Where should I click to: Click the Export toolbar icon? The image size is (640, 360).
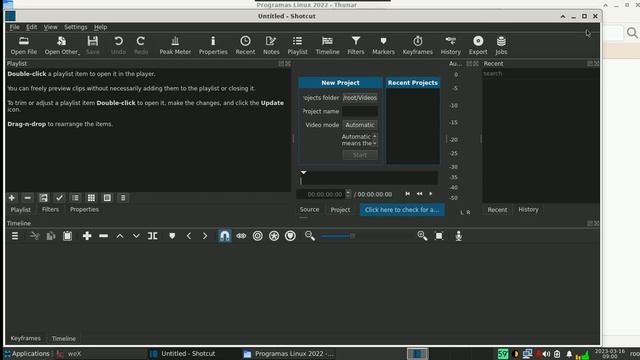pyautogui.click(x=478, y=45)
